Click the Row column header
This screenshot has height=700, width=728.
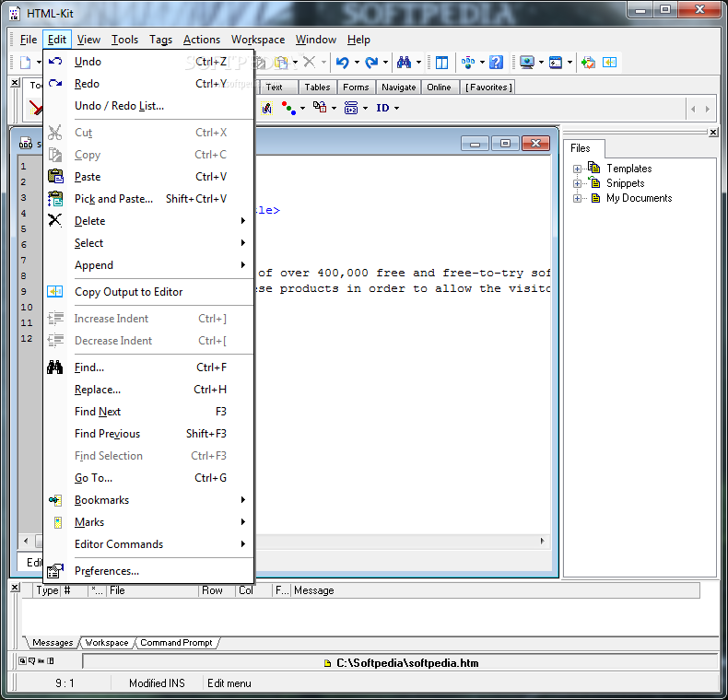[217, 590]
